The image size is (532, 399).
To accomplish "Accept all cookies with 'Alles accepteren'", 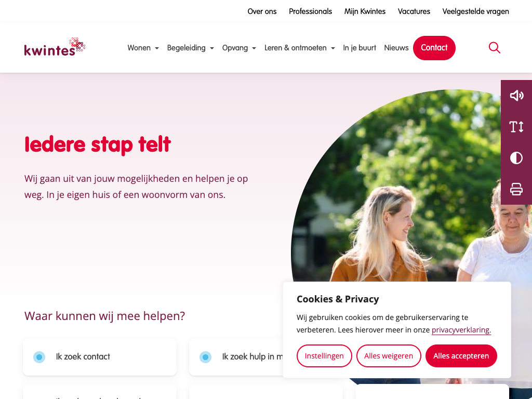I will click(461, 356).
